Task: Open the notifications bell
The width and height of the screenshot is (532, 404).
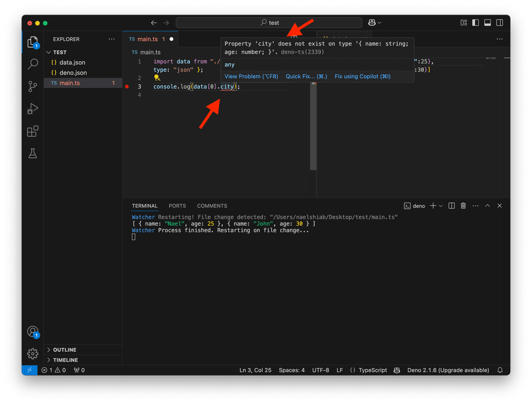Action: coord(500,370)
